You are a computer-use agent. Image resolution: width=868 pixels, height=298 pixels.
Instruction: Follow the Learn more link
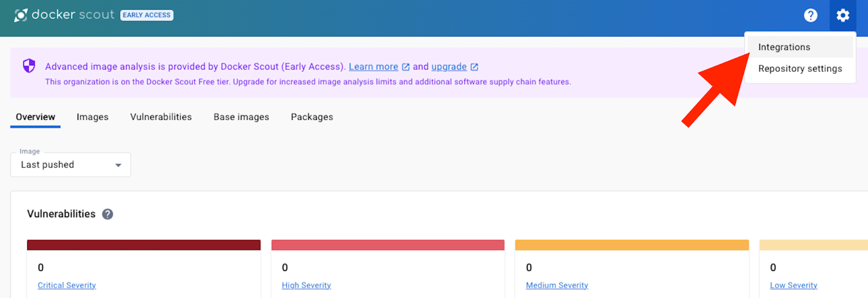pyautogui.click(x=373, y=67)
